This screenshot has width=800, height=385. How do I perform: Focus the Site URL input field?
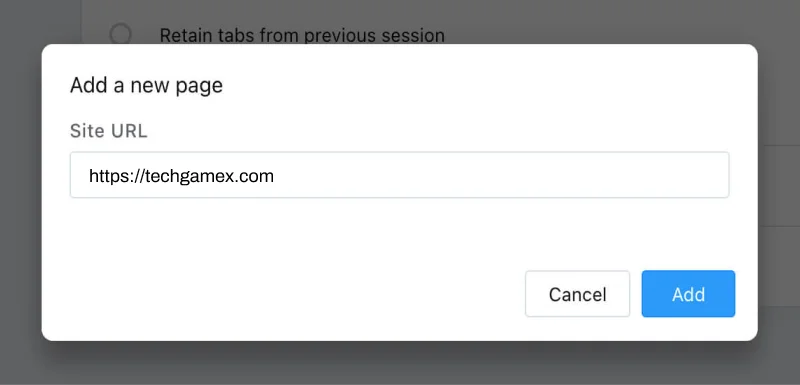pyautogui.click(x=399, y=174)
